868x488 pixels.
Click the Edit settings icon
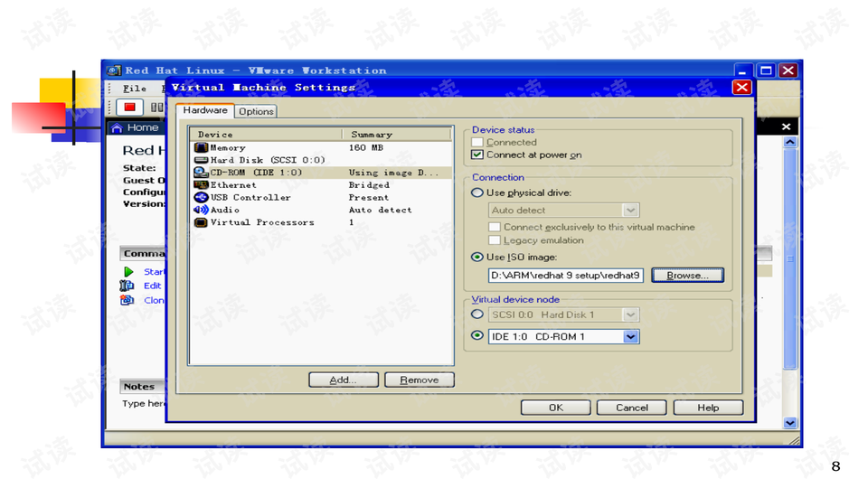(127, 286)
